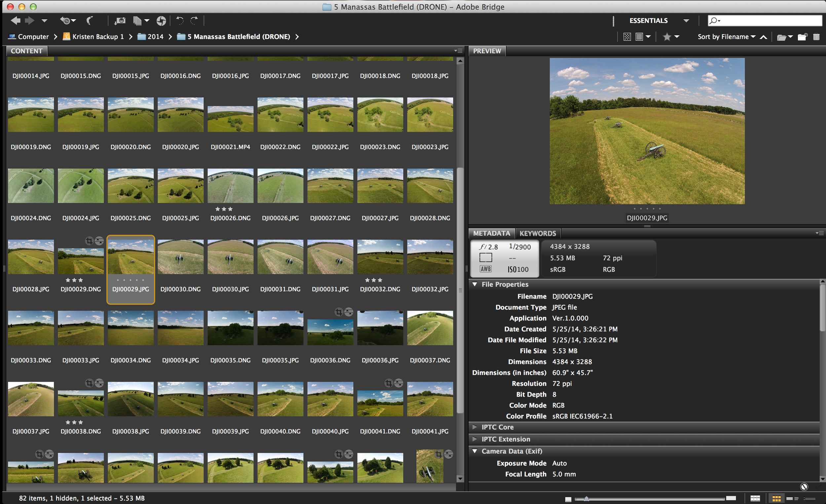View content as thumbnails

tap(776, 499)
